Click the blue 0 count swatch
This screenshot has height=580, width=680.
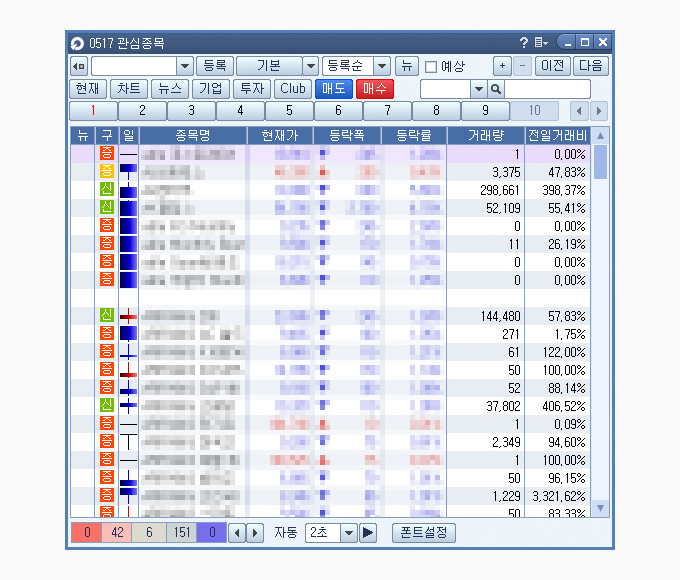click(x=212, y=533)
